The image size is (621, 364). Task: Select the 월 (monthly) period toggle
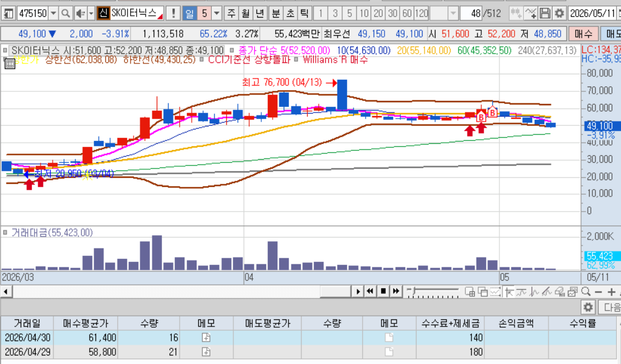[x=245, y=13]
